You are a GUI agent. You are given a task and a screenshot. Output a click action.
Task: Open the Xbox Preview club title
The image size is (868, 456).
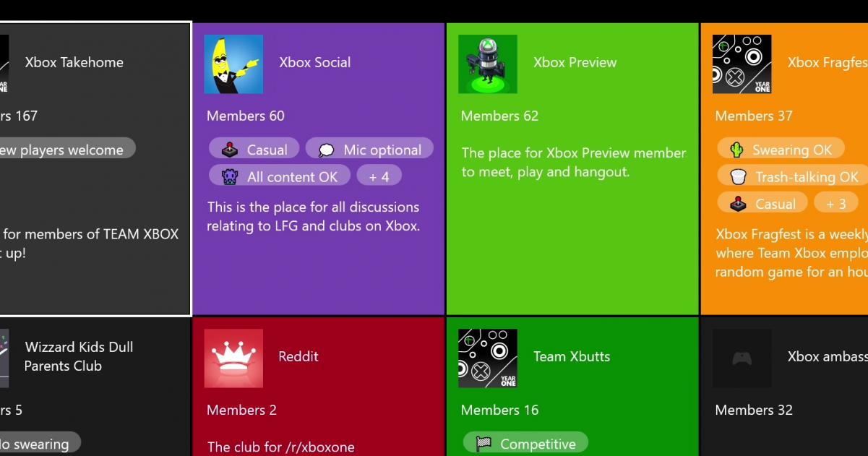[575, 62]
